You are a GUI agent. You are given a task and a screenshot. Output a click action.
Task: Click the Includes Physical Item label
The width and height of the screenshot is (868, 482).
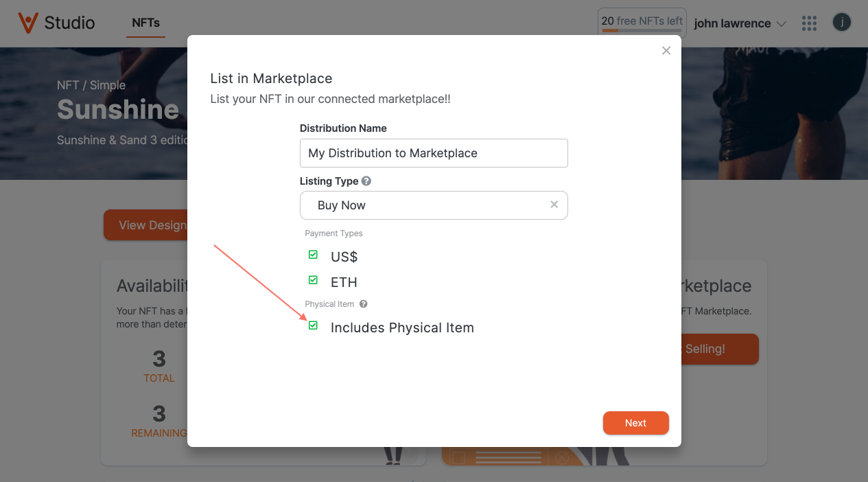click(402, 328)
